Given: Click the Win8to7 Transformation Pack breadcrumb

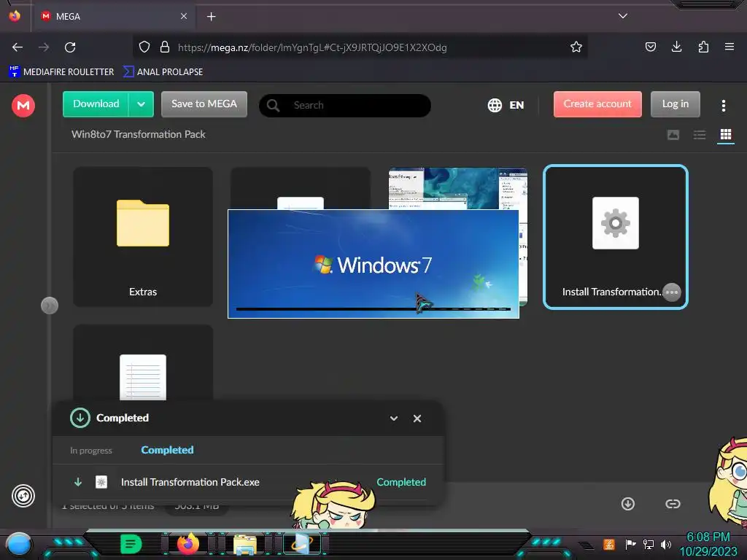Looking at the screenshot, I should (x=138, y=134).
